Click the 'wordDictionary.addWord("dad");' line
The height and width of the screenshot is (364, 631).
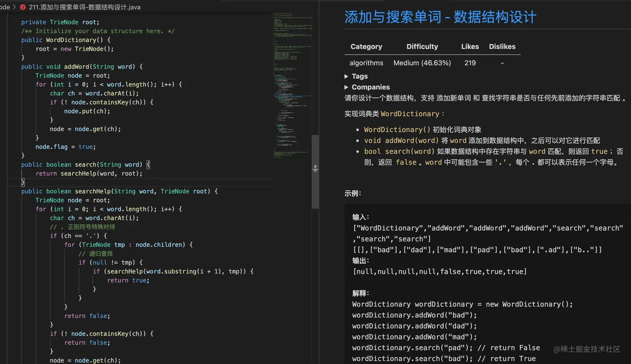click(414, 326)
